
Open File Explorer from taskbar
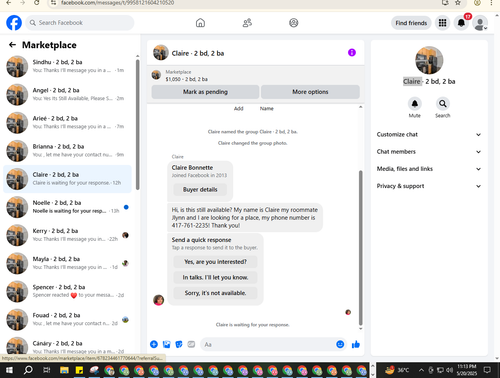click(64, 370)
